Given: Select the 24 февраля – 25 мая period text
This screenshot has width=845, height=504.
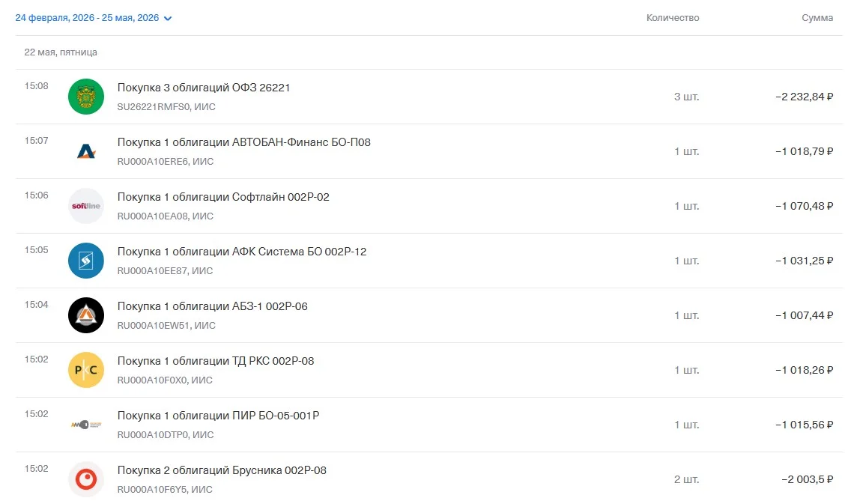Looking at the screenshot, I should coord(87,18).
